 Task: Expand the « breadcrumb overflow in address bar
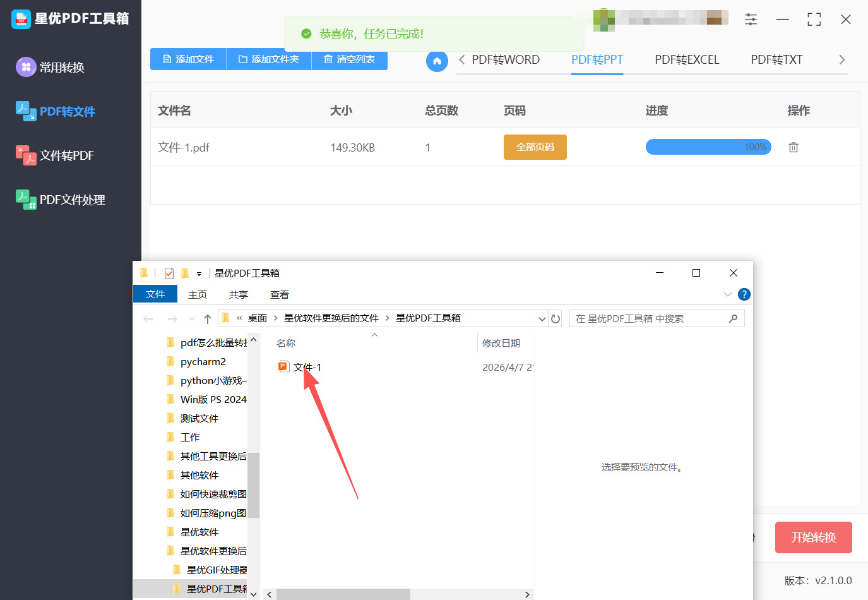tap(239, 318)
